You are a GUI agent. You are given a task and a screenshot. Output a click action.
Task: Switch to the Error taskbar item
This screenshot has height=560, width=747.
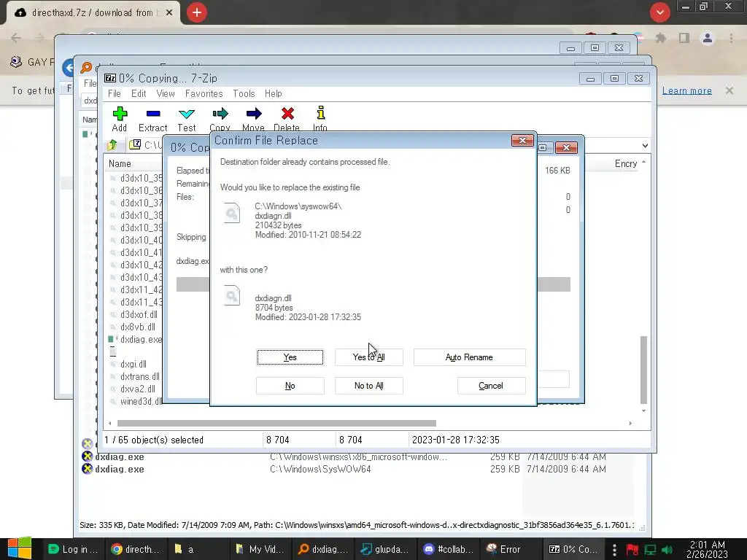tap(511, 550)
